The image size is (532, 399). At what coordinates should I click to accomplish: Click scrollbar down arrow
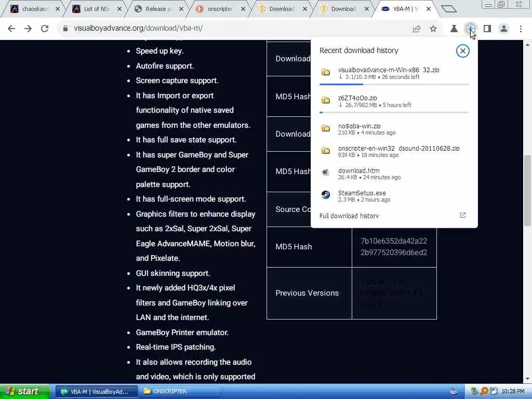[528, 379]
